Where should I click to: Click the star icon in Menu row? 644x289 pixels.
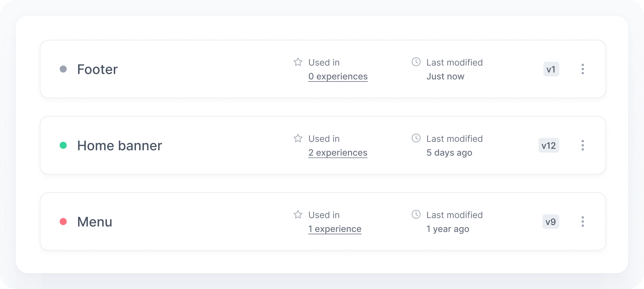point(298,215)
